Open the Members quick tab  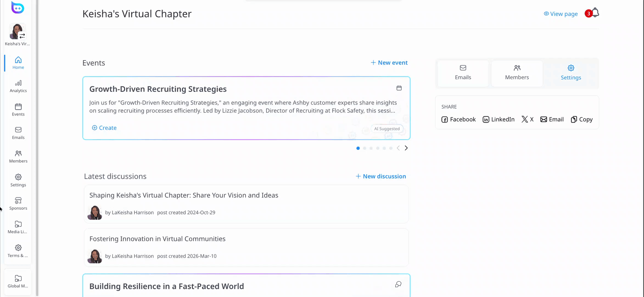(517, 73)
